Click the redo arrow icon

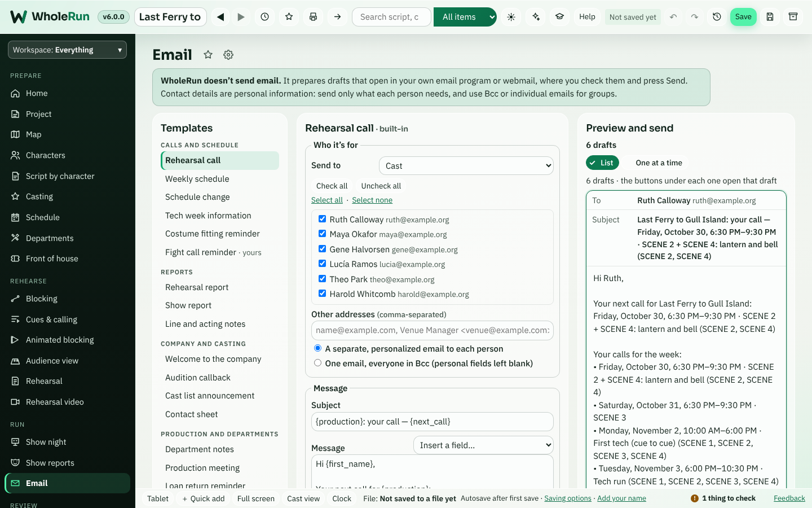click(x=695, y=17)
